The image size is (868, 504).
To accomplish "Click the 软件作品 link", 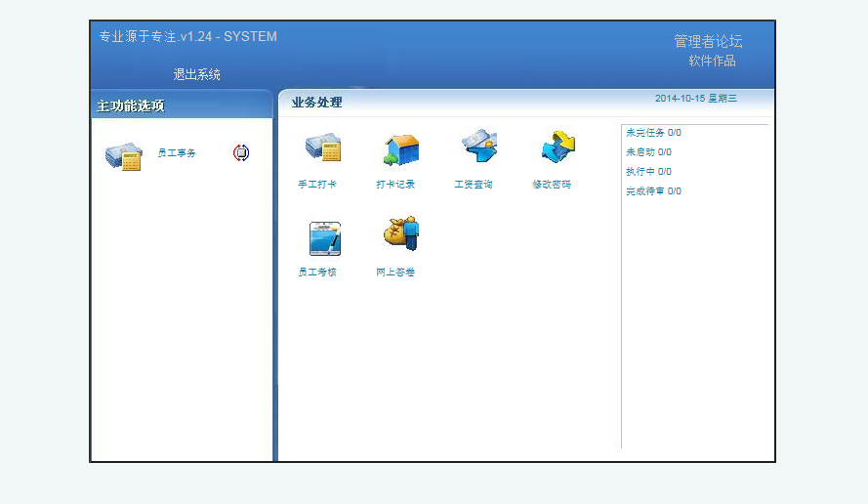I will tap(712, 61).
